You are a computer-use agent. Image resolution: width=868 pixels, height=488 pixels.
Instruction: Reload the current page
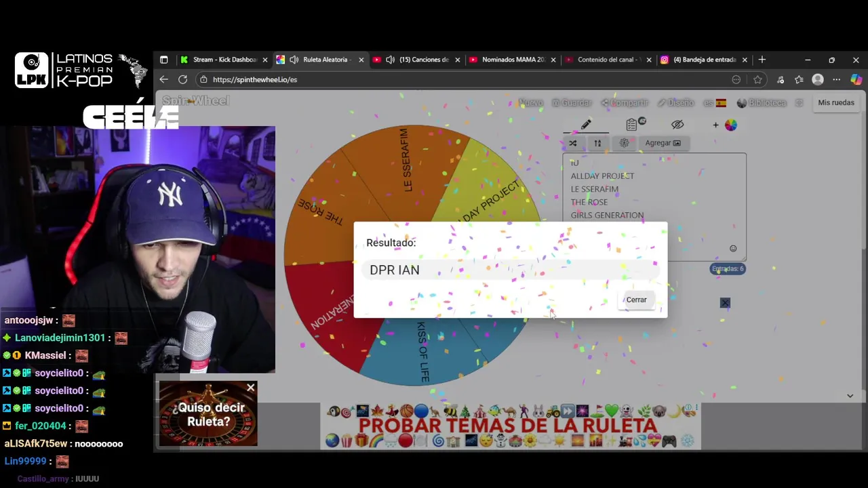tap(182, 79)
